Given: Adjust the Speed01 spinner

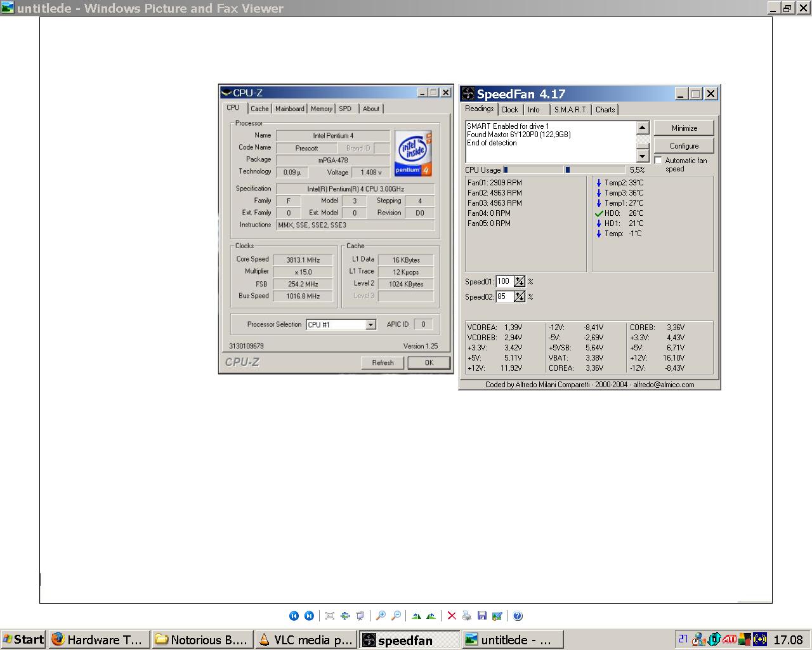Looking at the screenshot, I should 520,281.
